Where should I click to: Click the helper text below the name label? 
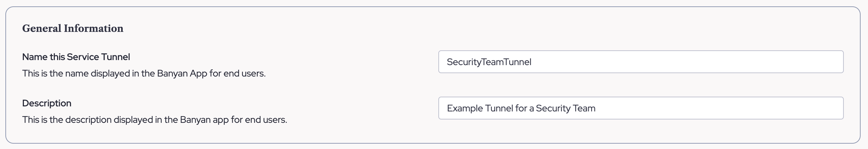click(144, 73)
